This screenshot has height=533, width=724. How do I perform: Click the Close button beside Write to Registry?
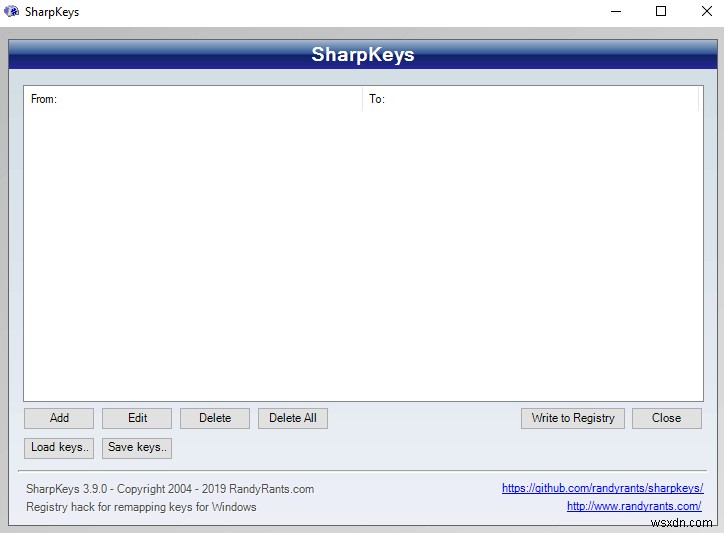(x=667, y=418)
